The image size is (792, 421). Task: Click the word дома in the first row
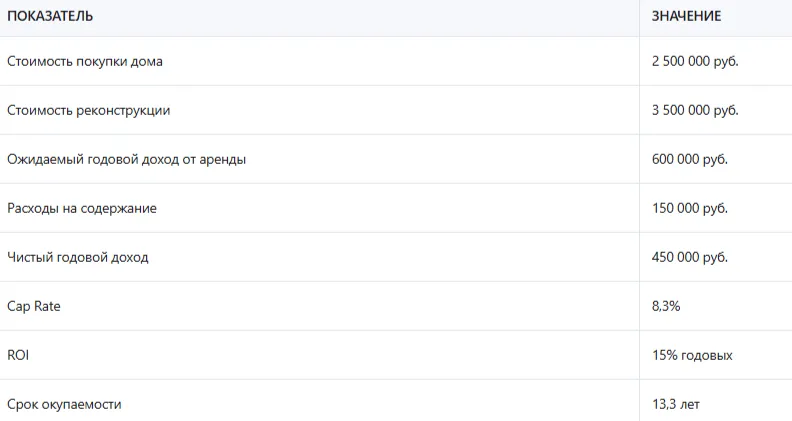pyautogui.click(x=147, y=62)
